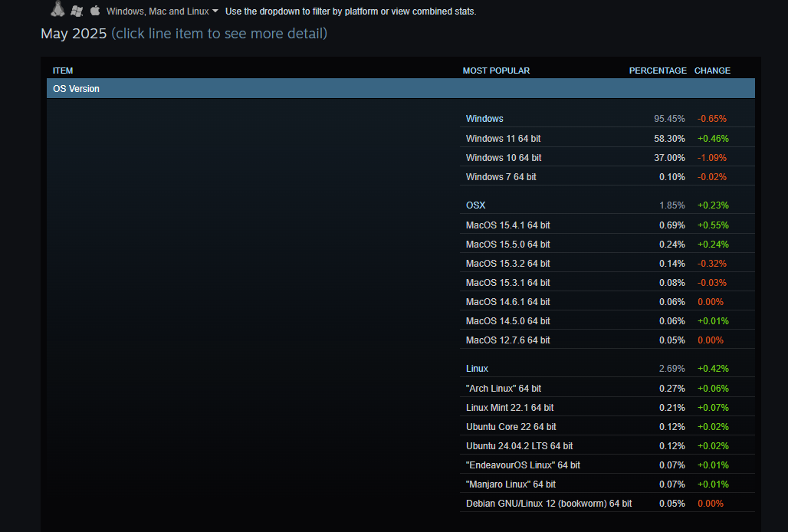Click the Linux category row
This screenshot has width=788, height=532.
click(607, 368)
